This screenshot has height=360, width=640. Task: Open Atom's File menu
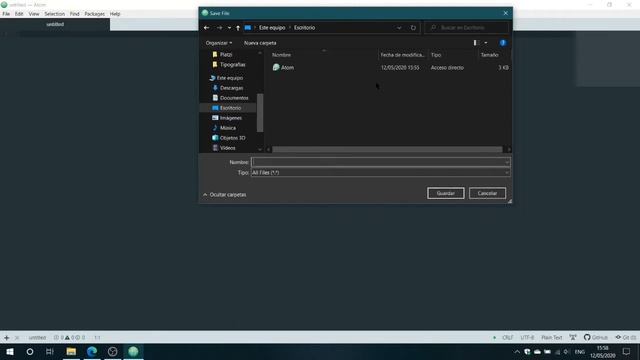coord(6,14)
